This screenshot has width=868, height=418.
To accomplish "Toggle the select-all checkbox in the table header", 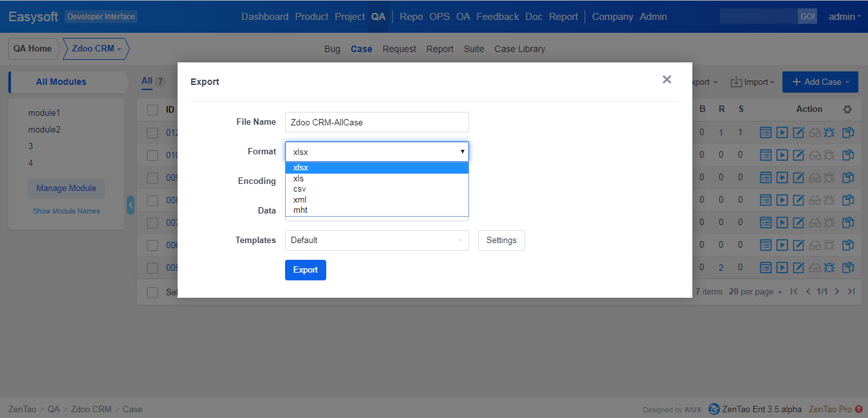I will point(152,110).
